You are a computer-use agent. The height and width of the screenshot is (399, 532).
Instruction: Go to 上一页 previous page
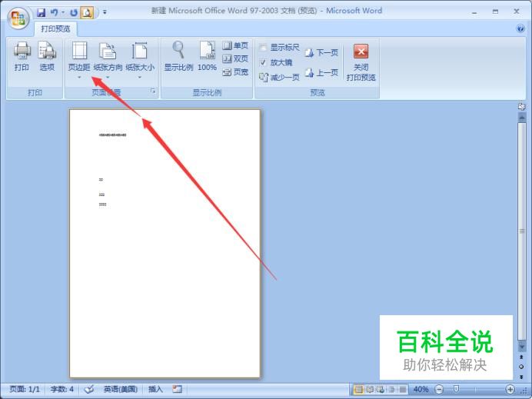coord(321,72)
